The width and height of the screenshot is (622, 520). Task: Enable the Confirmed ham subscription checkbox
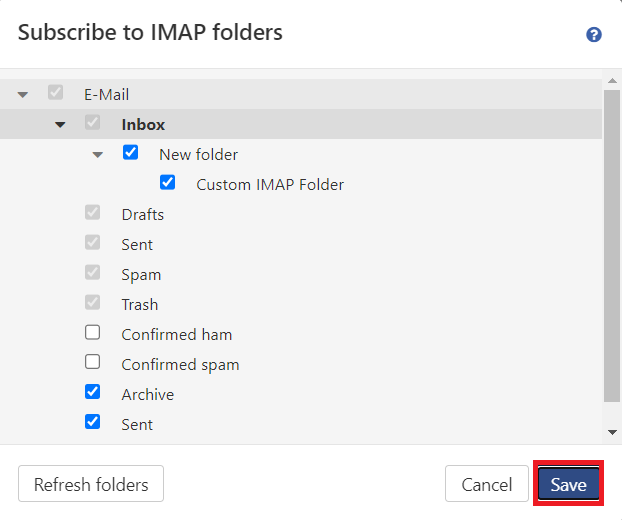[93, 333]
